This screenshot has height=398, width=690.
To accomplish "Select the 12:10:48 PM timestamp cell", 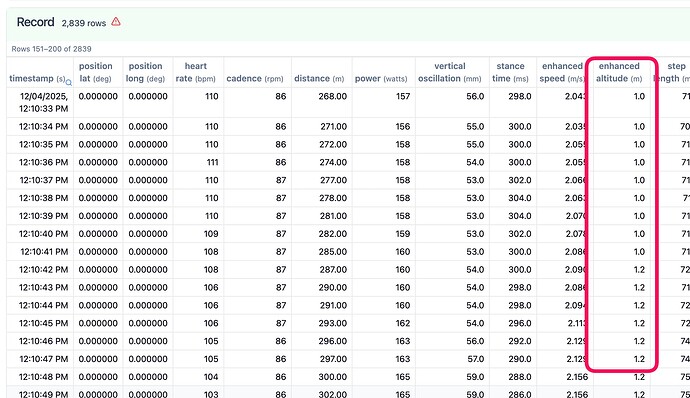I will pos(44,377).
